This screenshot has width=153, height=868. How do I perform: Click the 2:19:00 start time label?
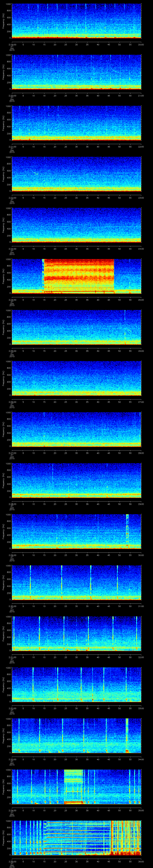pyautogui.click(x=12, y=44)
